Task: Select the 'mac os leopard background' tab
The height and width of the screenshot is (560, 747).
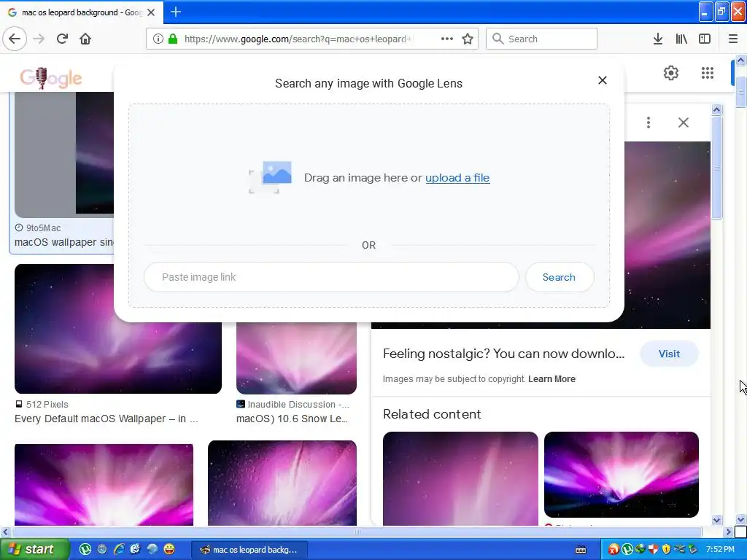Action: pyautogui.click(x=82, y=12)
